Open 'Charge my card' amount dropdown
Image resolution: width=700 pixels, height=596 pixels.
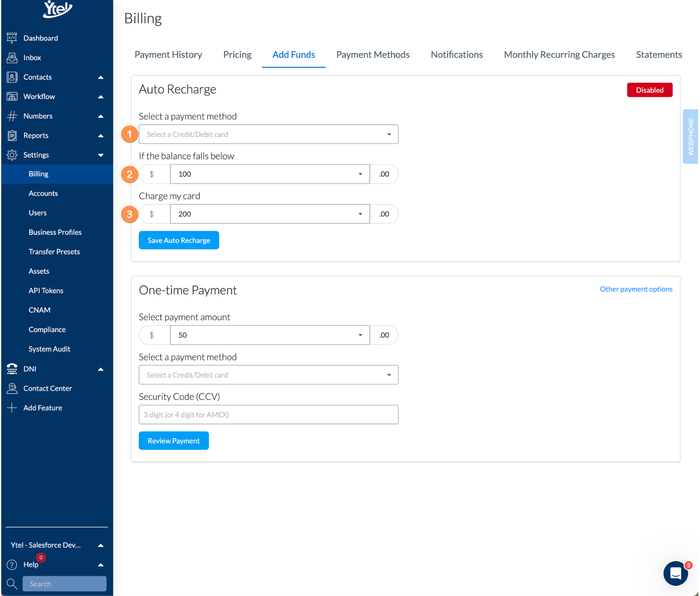click(x=270, y=214)
